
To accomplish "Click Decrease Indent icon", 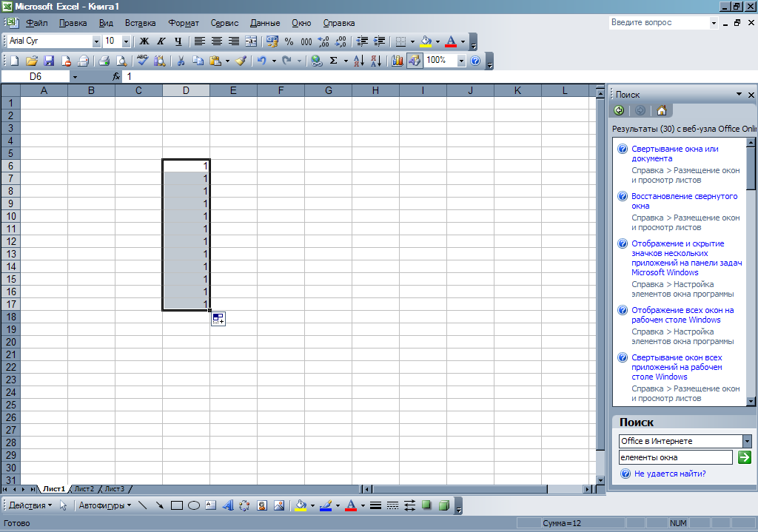I will (x=361, y=41).
